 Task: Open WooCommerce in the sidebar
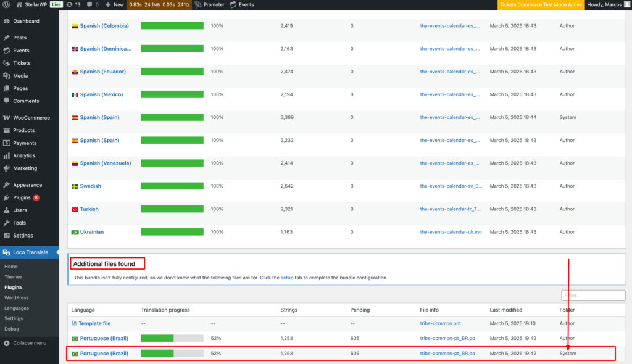31,118
